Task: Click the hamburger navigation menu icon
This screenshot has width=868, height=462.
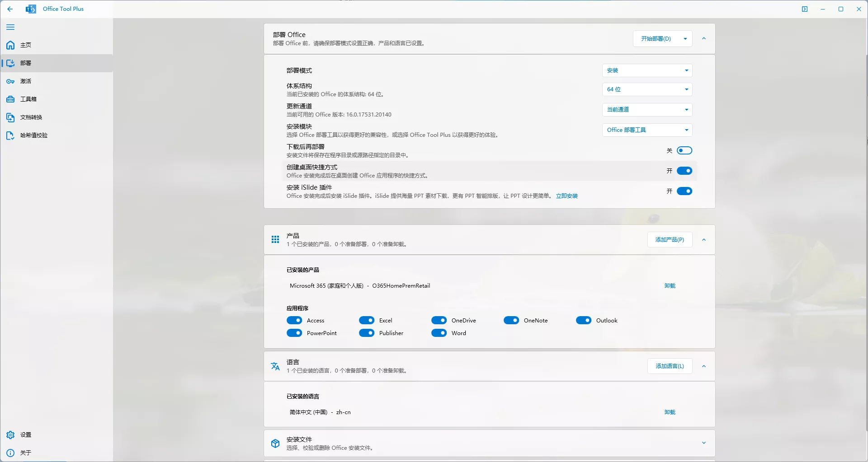Action: coord(10,27)
